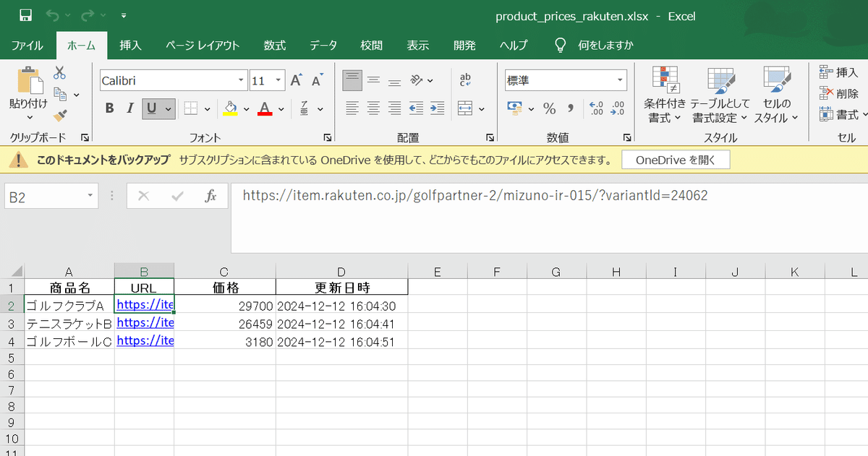The width and height of the screenshot is (868, 456).
Task: Click the Merge and Center icon
Action: click(465, 108)
